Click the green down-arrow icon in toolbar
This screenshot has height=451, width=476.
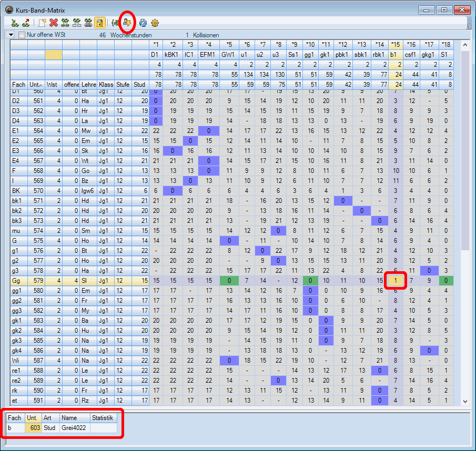coord(15,23)
